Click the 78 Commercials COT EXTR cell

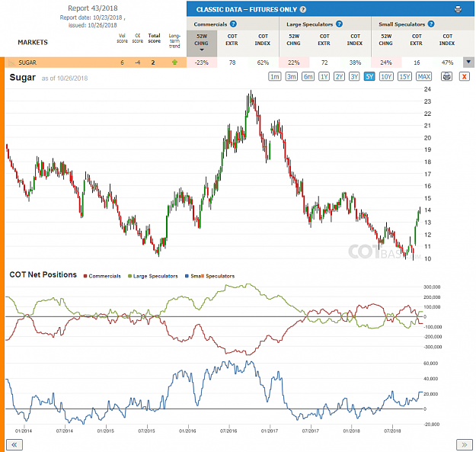pyautogui.click(x=232, y=63)
